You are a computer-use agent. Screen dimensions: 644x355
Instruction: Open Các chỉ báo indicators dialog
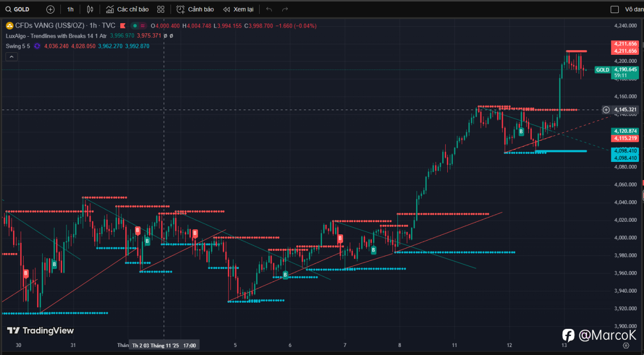click(x=127, y=9)
